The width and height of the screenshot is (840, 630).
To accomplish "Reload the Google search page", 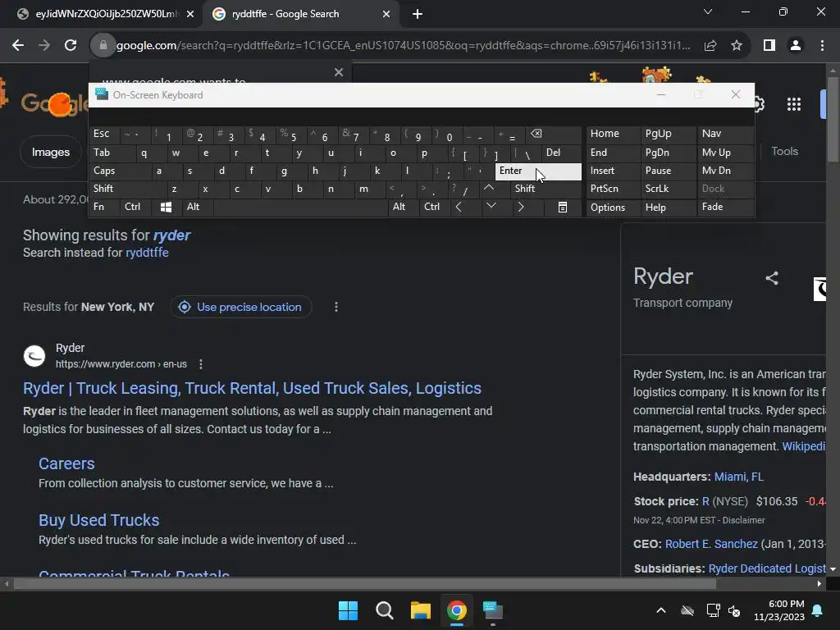I will (x=71, y=46).
